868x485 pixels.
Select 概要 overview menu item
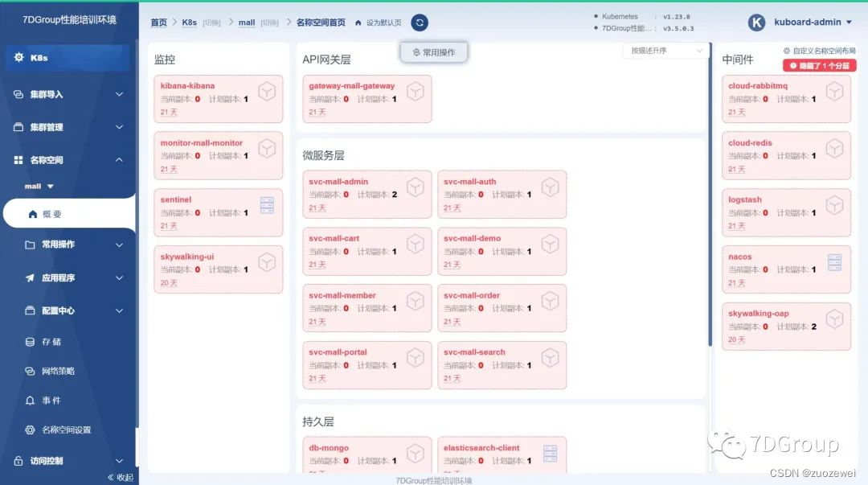(x=68, y=214)
